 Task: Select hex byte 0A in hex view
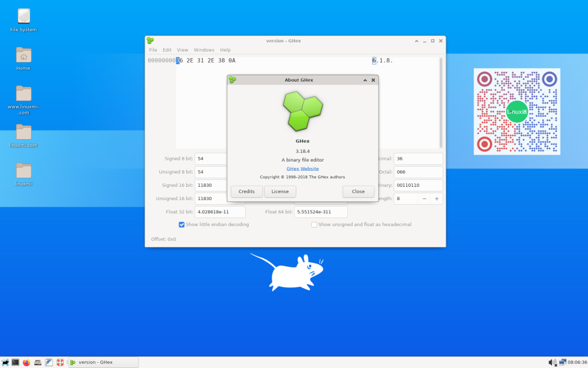232,60
